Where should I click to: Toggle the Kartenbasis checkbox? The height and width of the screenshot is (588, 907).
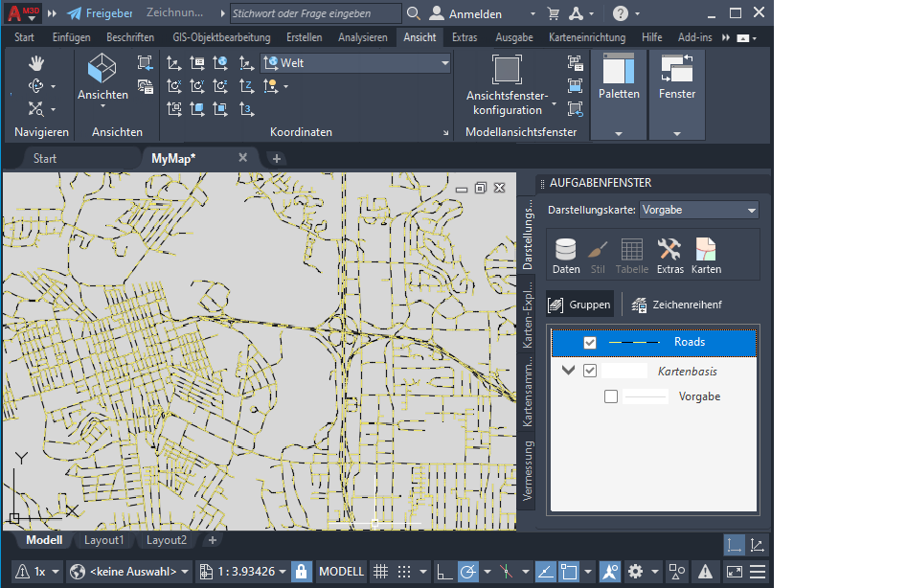point(590,371)
